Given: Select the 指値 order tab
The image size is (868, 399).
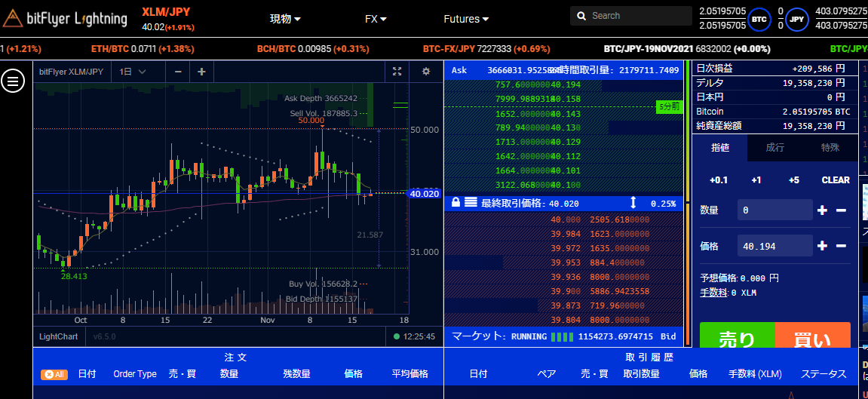Looking at the screenshot, I should click(x=719, y=148).
